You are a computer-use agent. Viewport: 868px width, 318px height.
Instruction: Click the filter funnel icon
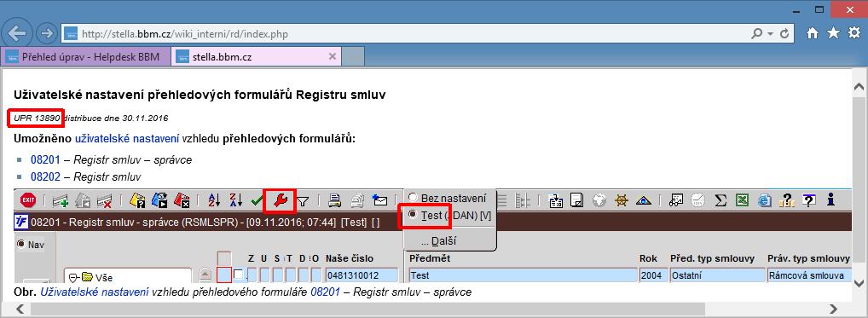pyautogui.click(x=302, y=202)
